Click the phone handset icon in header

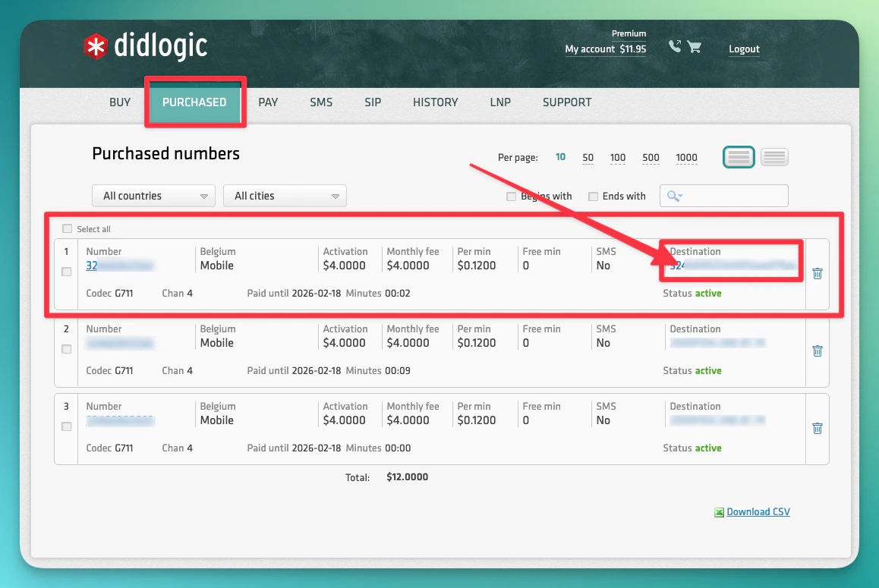(675, 46)
